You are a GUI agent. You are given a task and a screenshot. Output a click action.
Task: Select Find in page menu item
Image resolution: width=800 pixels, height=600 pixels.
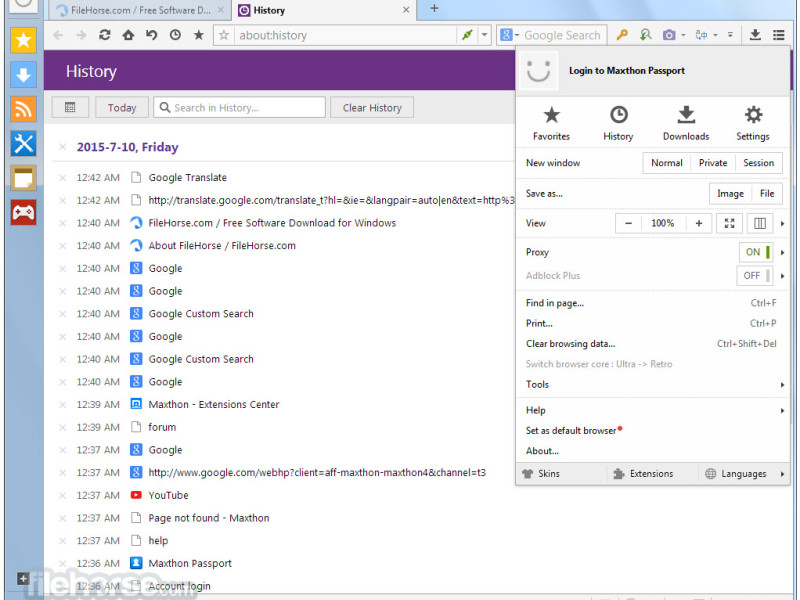[653, 303]
